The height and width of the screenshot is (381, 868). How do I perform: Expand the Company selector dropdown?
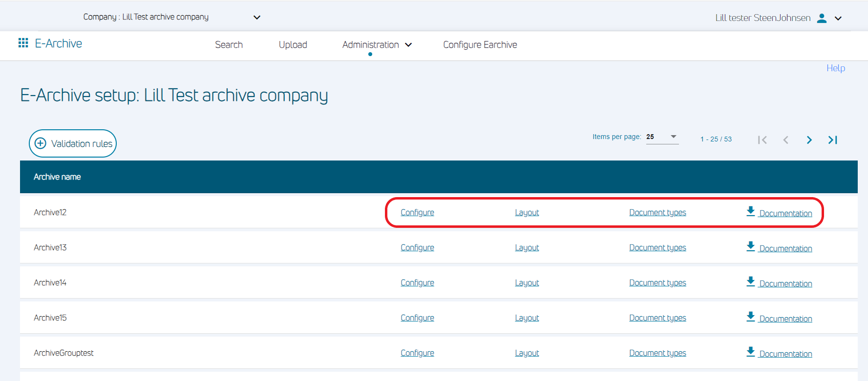257,18
